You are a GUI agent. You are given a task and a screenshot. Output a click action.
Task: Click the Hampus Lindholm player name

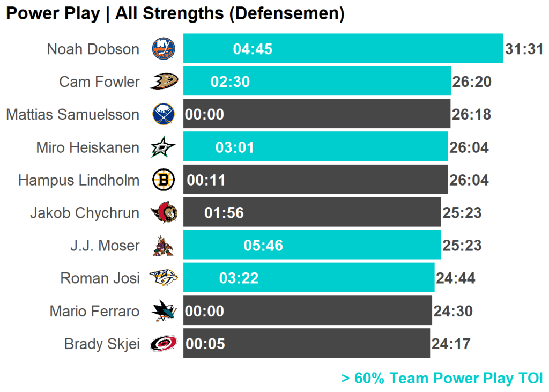[79, 180]
